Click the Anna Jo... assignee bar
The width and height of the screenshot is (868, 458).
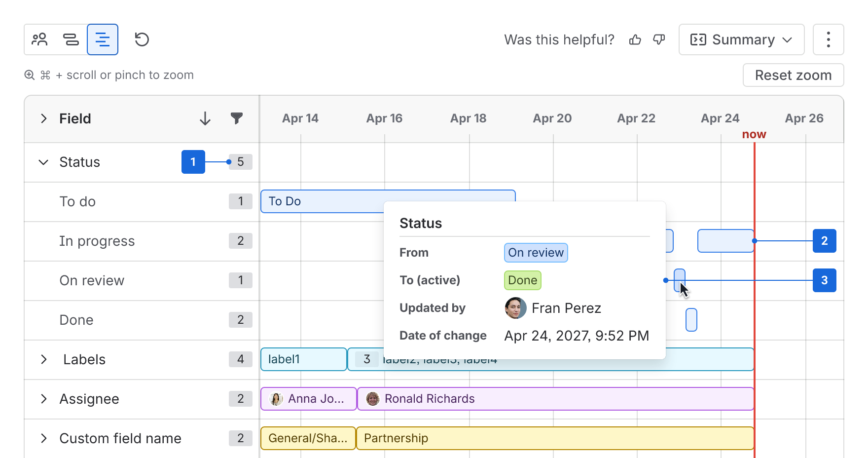click(x=309, y=399)
